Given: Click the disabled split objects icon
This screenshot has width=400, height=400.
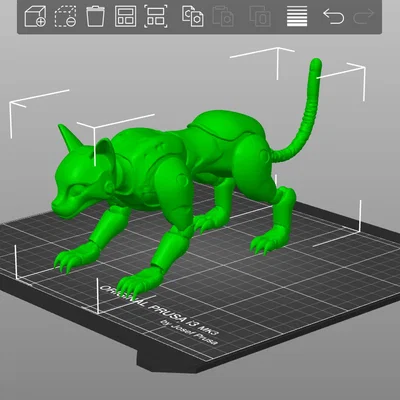Looking at the screenshot, I should (x=260, y=16).
